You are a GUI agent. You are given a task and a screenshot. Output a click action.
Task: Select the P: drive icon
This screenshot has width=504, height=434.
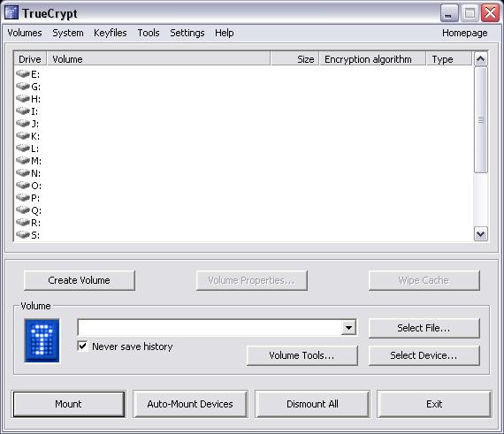pyautogui.click(x=23, y=197)
